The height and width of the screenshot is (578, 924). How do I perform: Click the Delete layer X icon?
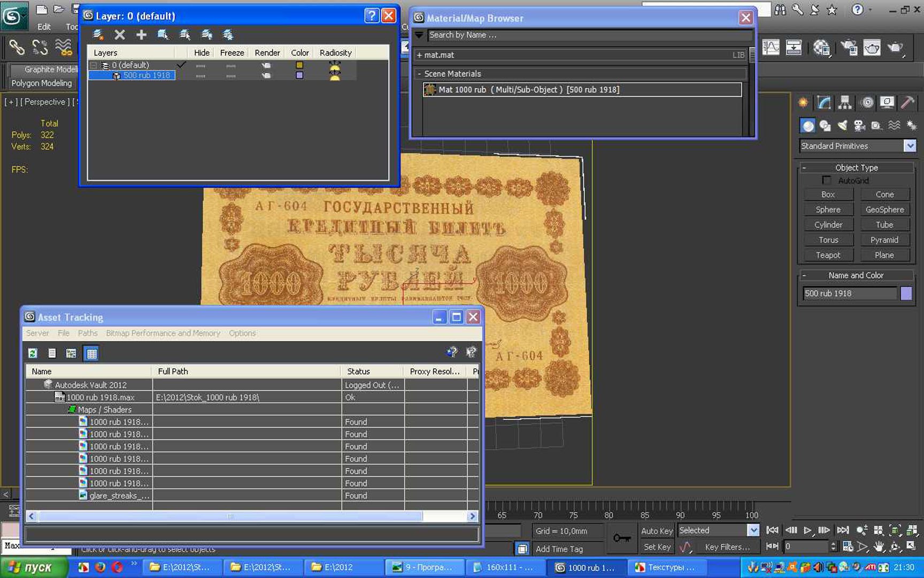120,35
